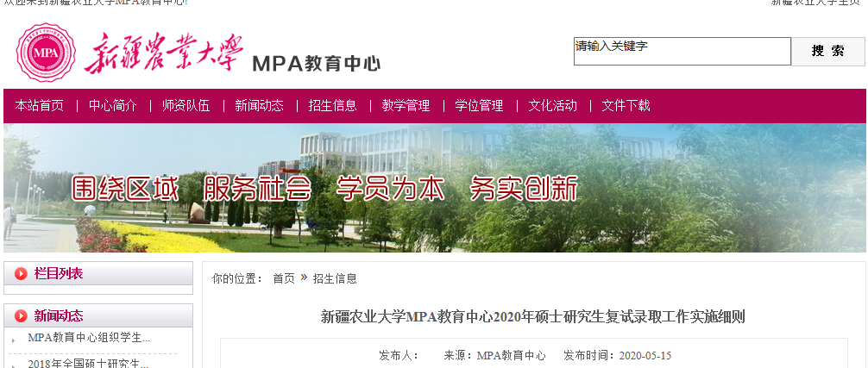Go to the 学位管理 menu item

[x=480, y=105]
